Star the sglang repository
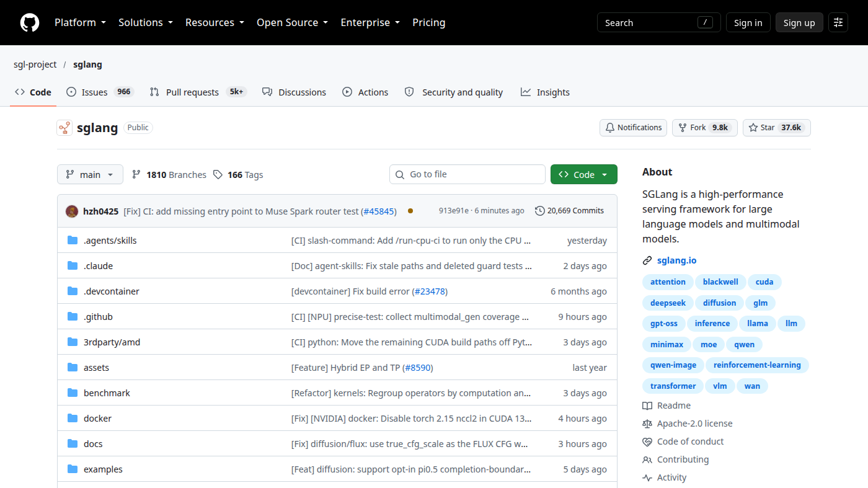 click(777, 128)
